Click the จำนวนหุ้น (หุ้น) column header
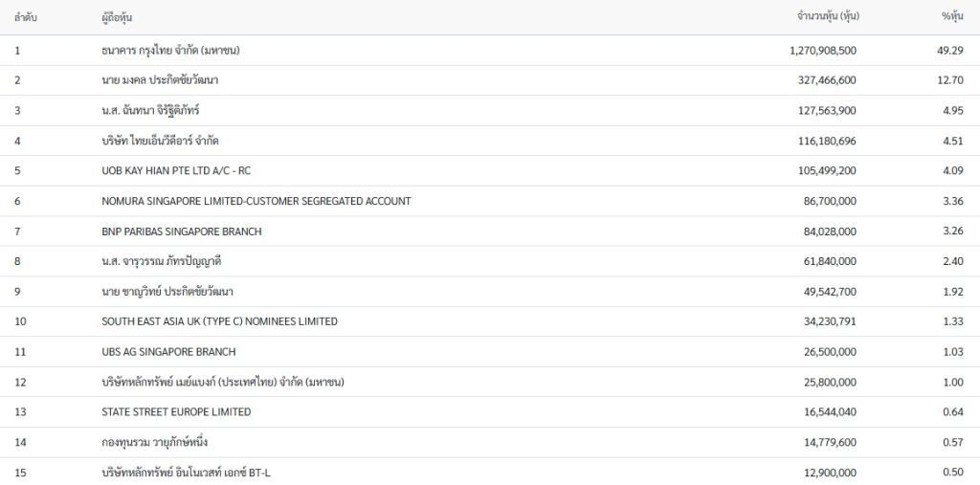Screen dimensions: 980x485 [x=828, y=17]
